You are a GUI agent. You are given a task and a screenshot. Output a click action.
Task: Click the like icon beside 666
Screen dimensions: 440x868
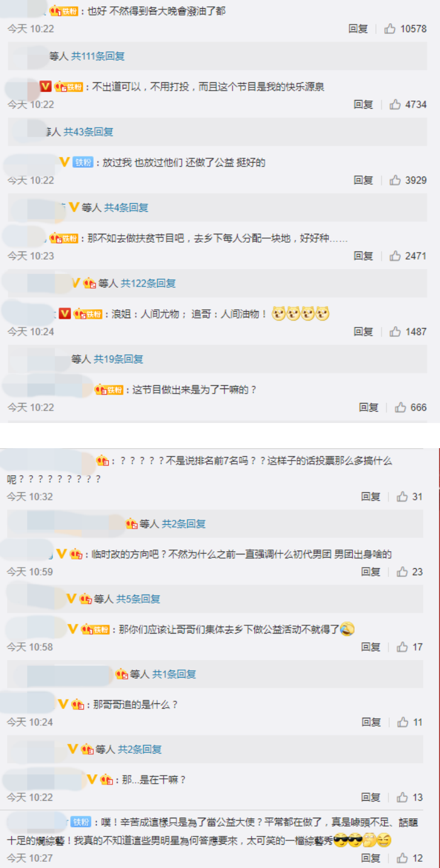400,407
